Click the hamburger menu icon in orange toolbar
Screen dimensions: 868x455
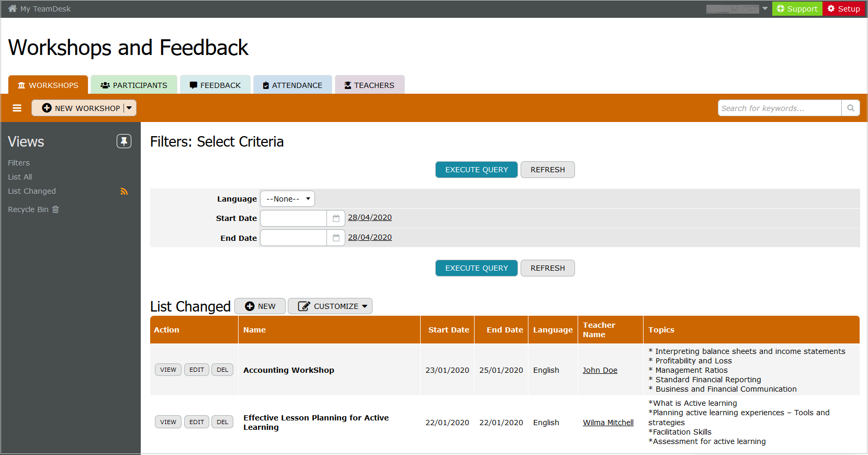[17, 108]
